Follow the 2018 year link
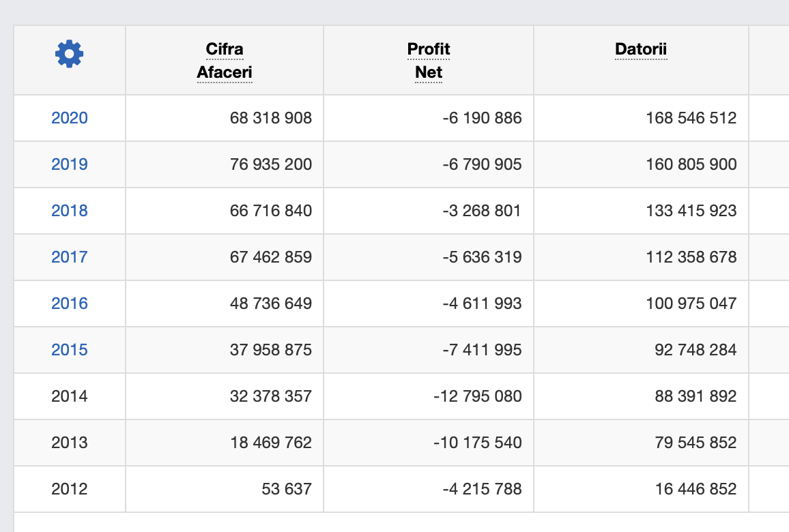Viewport: 789px width, 532px height. click(x=70, y=211)
